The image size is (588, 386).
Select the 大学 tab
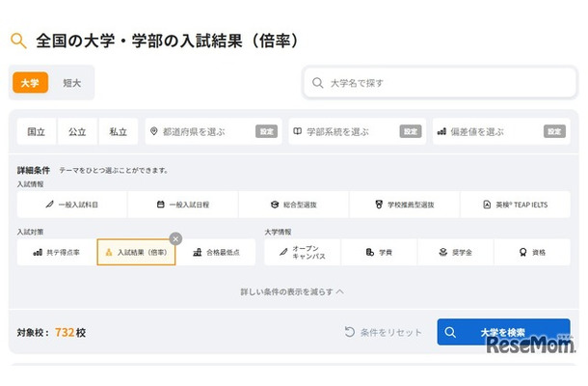point(31,83)
